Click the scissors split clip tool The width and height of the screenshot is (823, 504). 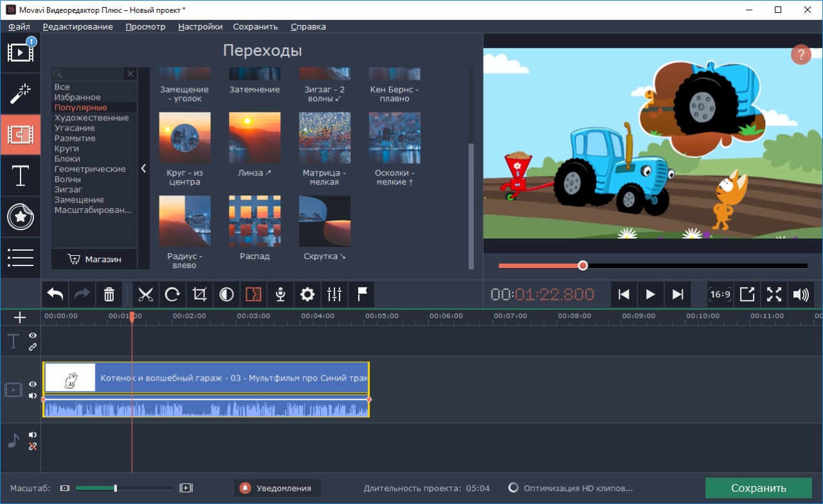point(146,295)
